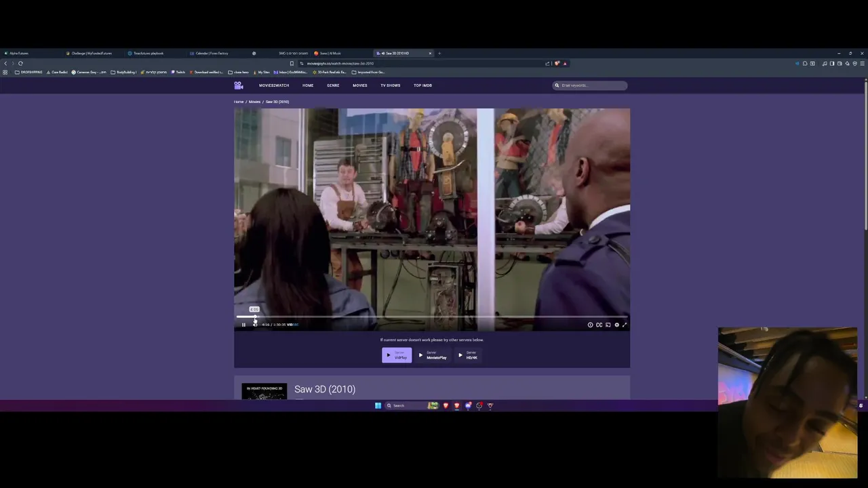Viewport: 868px width, 488px height.
Task: Go to HOME in site navigation
Action: point(308,85)
